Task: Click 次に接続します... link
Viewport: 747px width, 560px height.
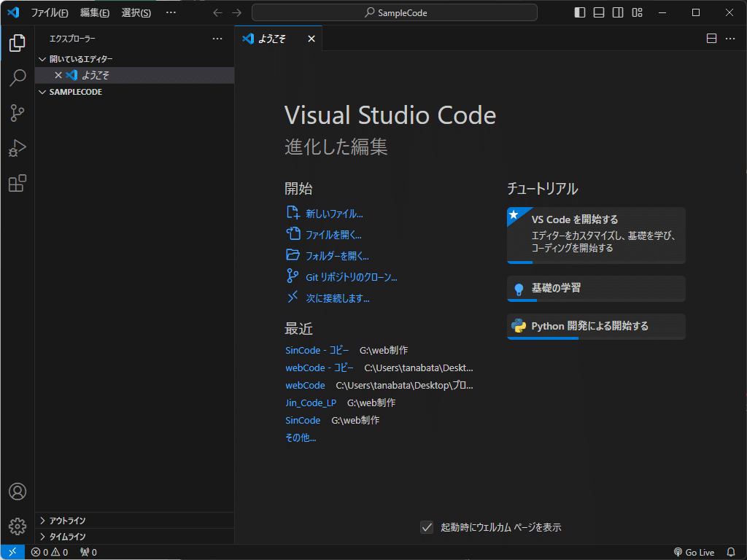Action: (x=338, y=298)
